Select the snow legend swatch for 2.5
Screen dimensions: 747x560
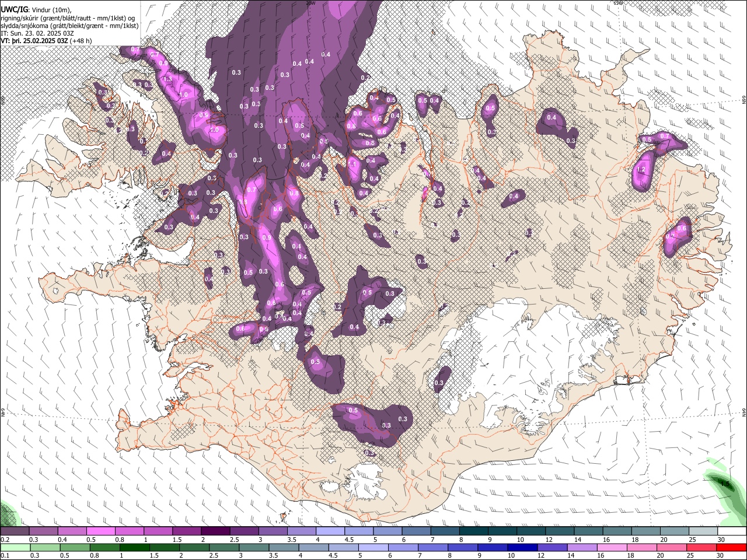click(243, 531)
